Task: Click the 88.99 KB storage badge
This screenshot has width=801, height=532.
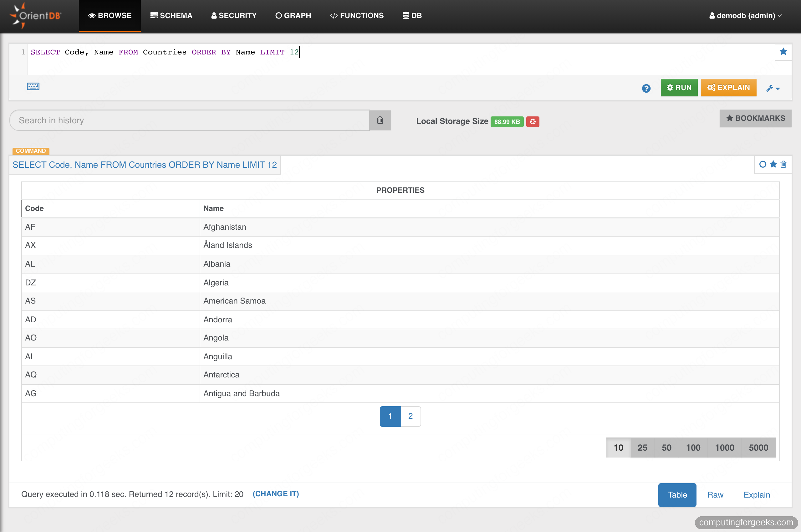Action: point(507,121)
